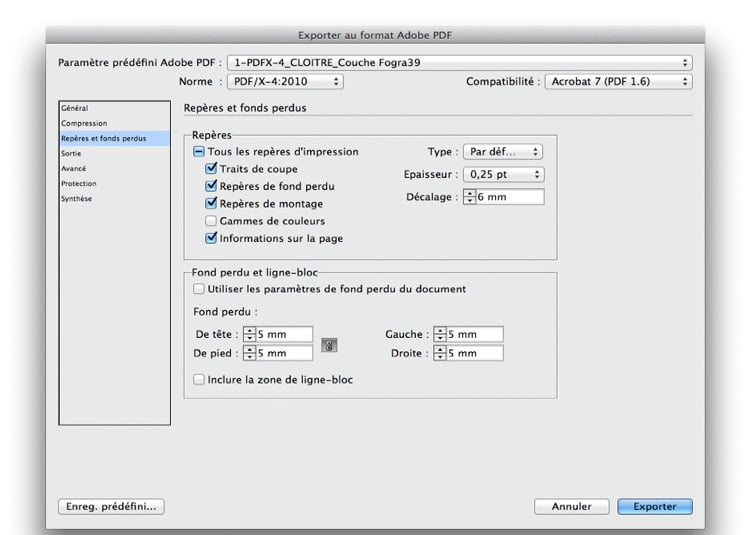Enable Gammes de couleurs
The height and width of the screenshot is (535, 750).
pos(211,221)
